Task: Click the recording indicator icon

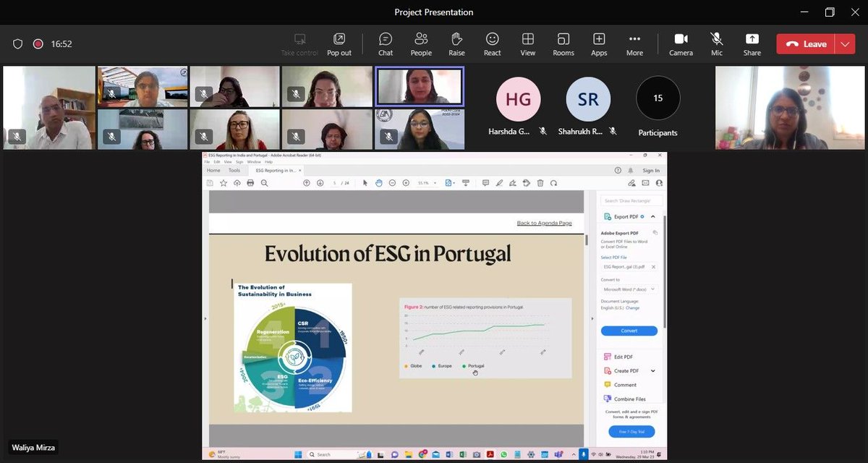Action: click(38, 44)
